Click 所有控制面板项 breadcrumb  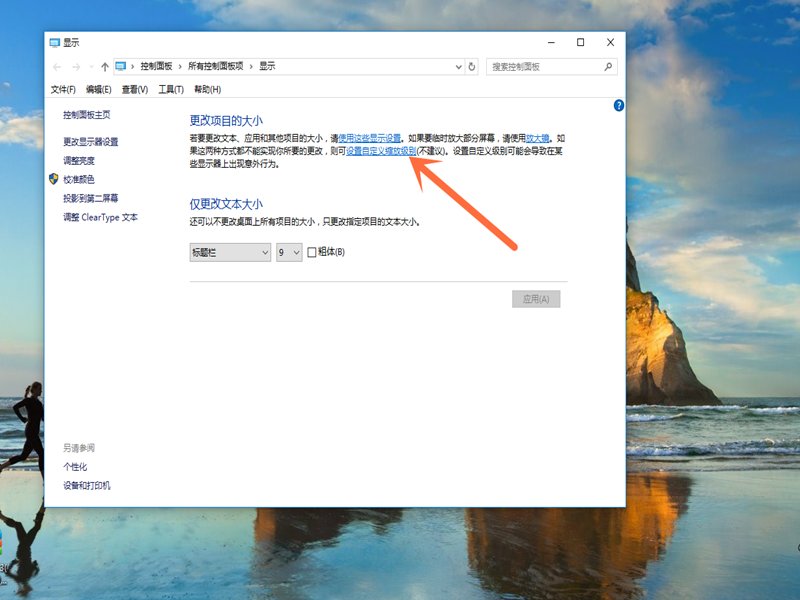click(x=216, y=66)
